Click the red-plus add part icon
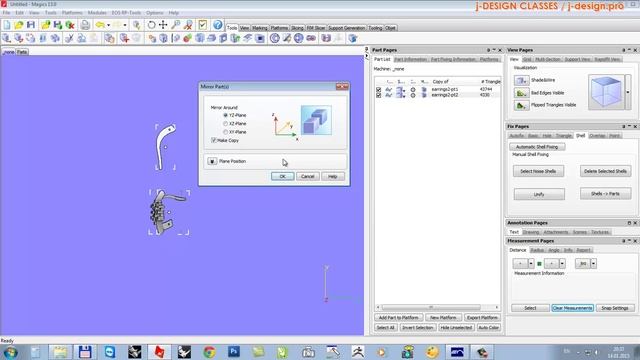Screen dimensions: 640x360 [124, 38]
